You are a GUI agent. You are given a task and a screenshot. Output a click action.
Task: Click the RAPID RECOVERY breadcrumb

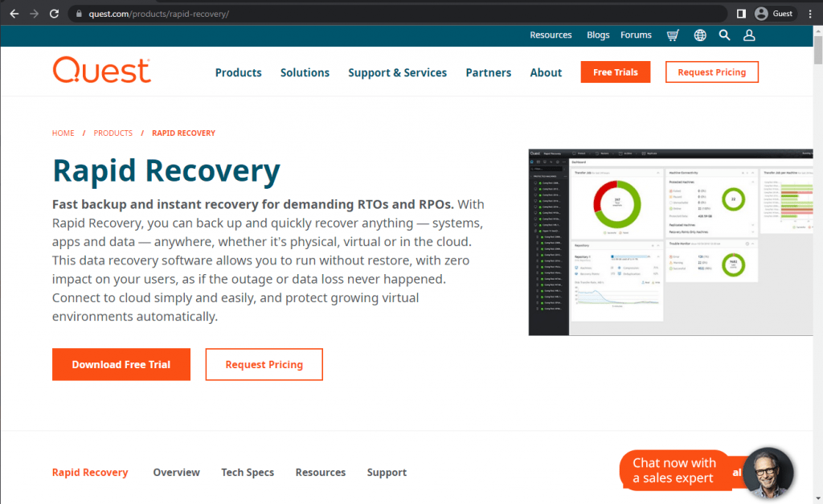(184, 133)
